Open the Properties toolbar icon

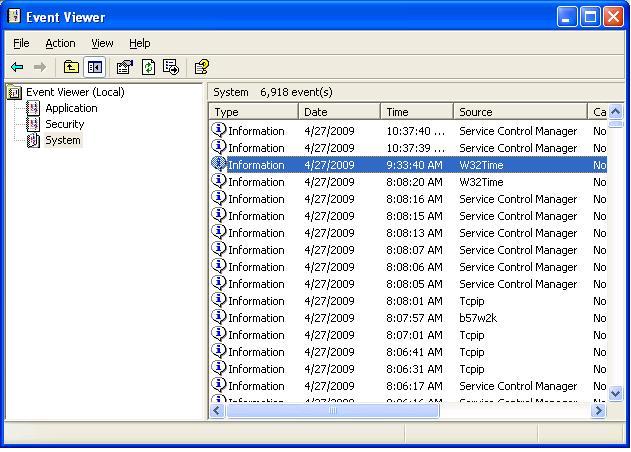pos(124,67)
